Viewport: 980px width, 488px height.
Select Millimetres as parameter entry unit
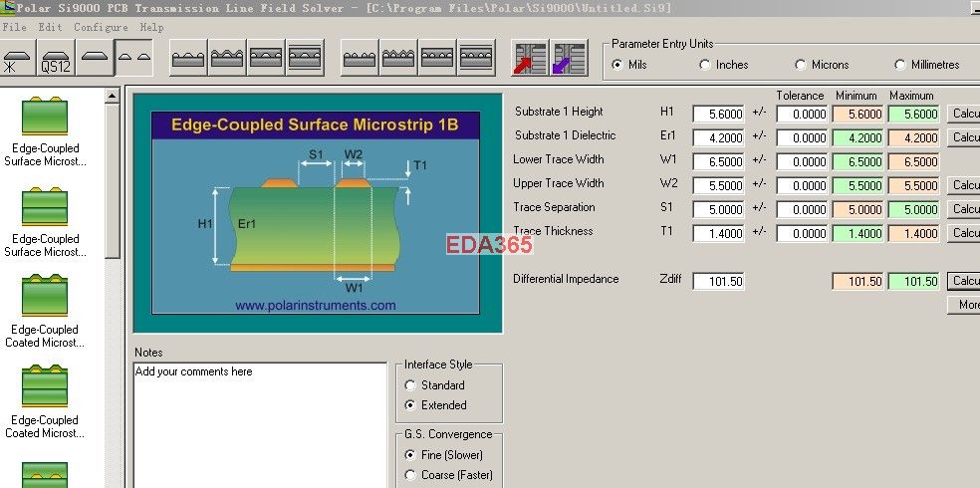[x=900, y=65]
